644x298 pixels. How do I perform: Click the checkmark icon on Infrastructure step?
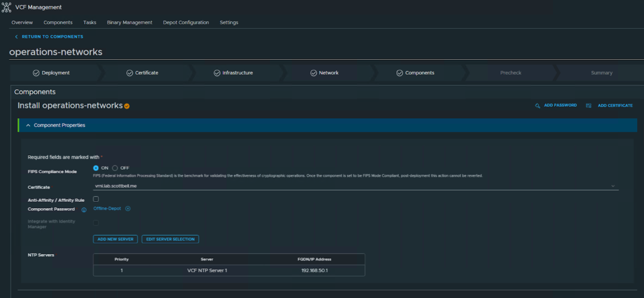217,73
